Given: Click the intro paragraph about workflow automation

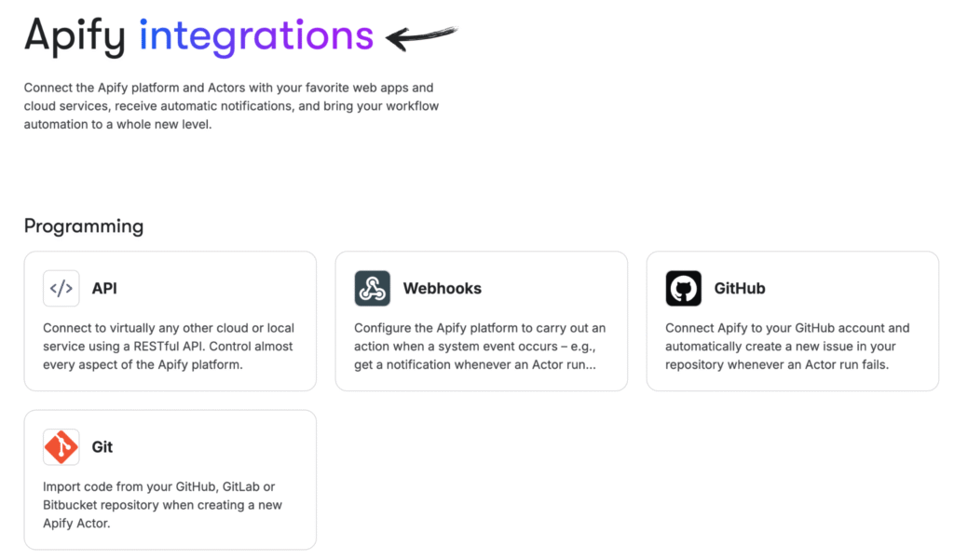Looking at the screenshot, I should pyautogui.click(x=230, y=105).
